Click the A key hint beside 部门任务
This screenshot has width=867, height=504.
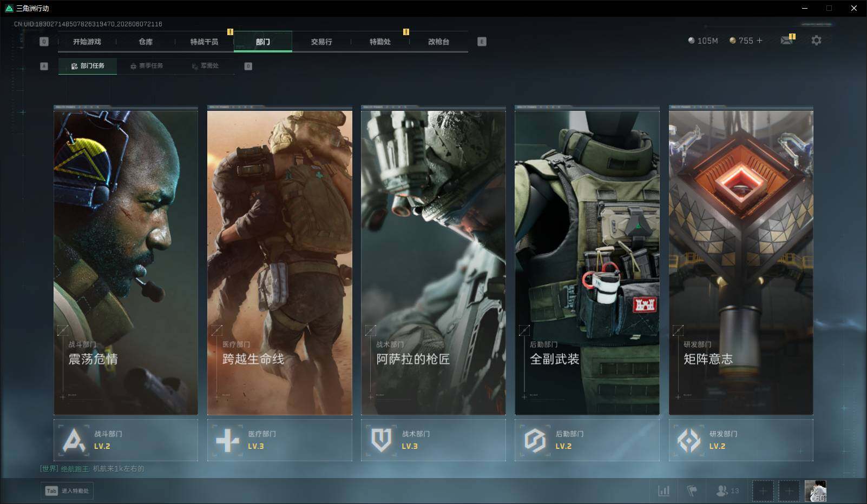[x=44, y=66]
